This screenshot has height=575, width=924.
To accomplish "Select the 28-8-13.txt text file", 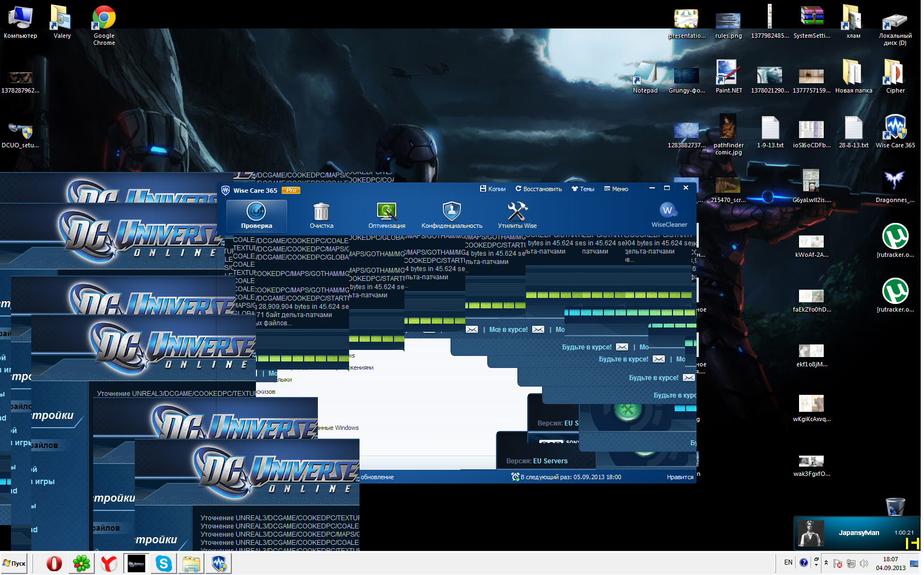I will coord(853,133).
